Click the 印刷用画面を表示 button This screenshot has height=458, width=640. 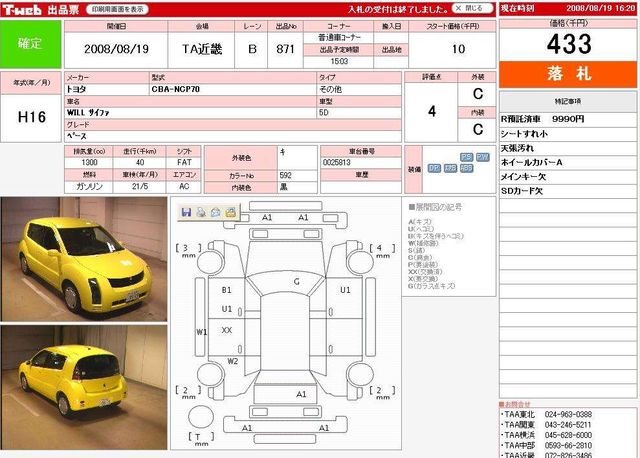(118, 9)
